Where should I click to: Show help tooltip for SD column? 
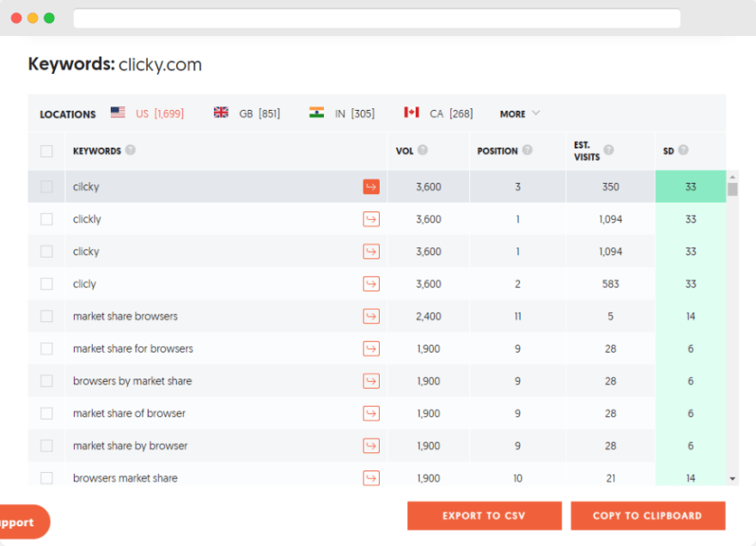[x=683, y=150]
